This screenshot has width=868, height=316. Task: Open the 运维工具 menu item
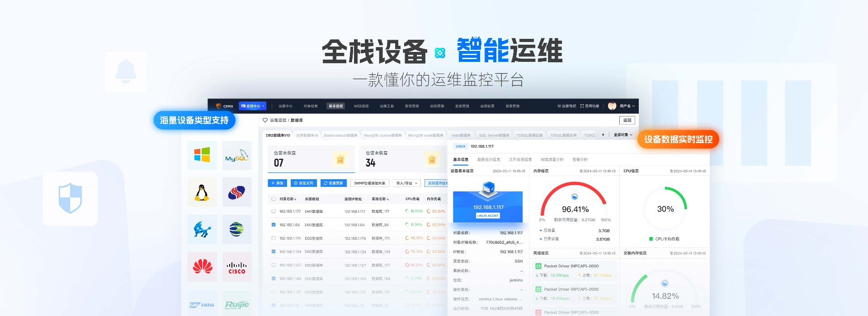(387, 106)
